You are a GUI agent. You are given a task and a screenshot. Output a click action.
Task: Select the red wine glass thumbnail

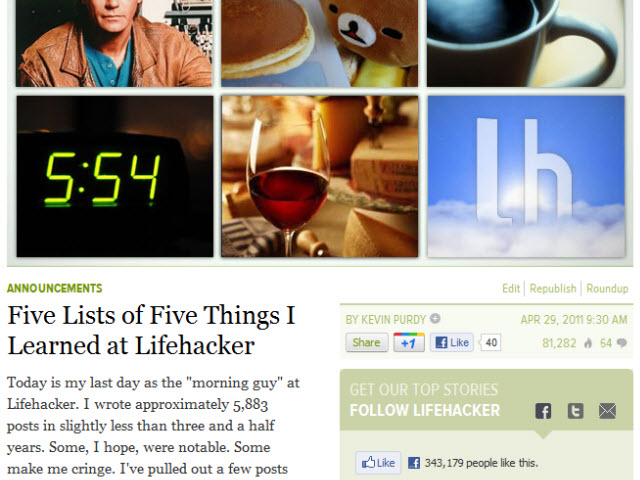click(320, 176)
